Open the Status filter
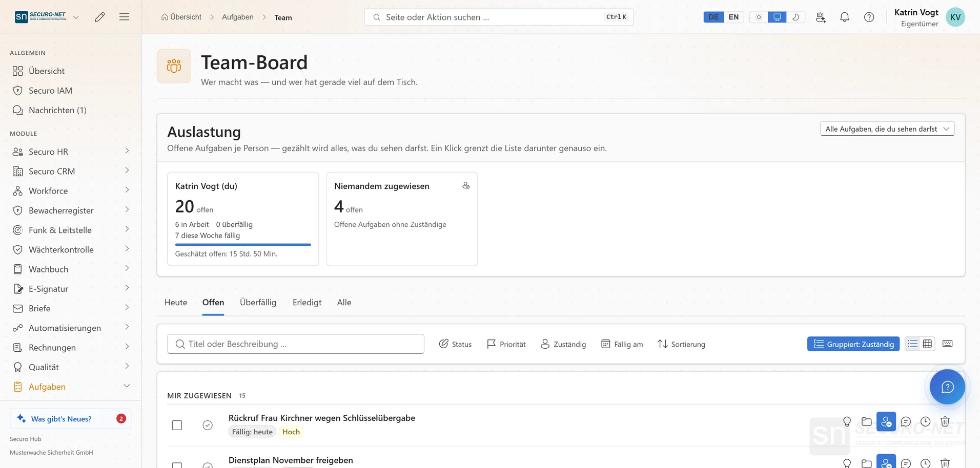 455,344
